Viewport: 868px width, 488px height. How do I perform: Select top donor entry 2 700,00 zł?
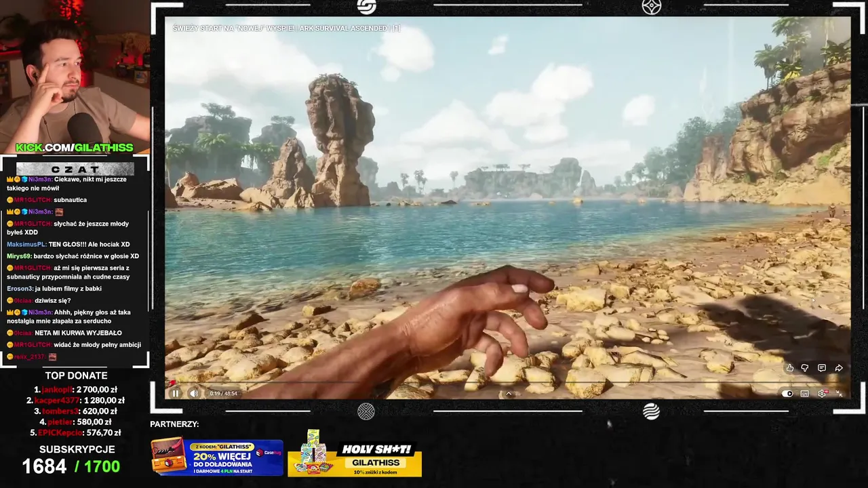click(76, 390)
